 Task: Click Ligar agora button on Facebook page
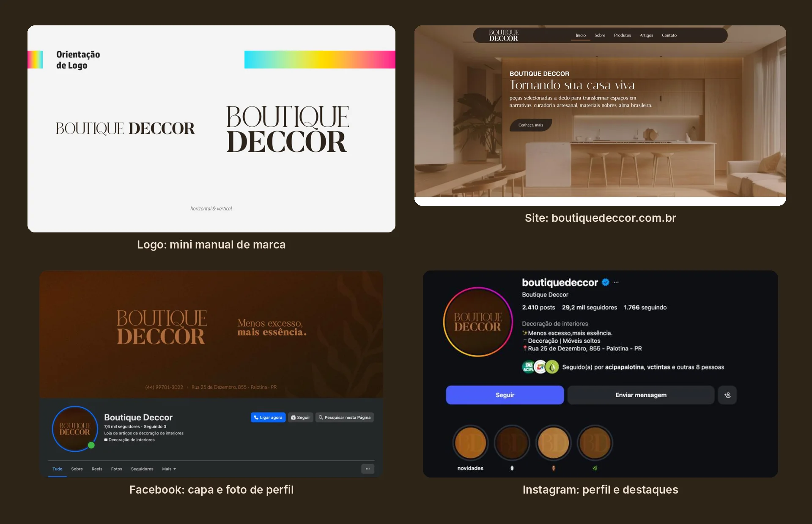268,418
